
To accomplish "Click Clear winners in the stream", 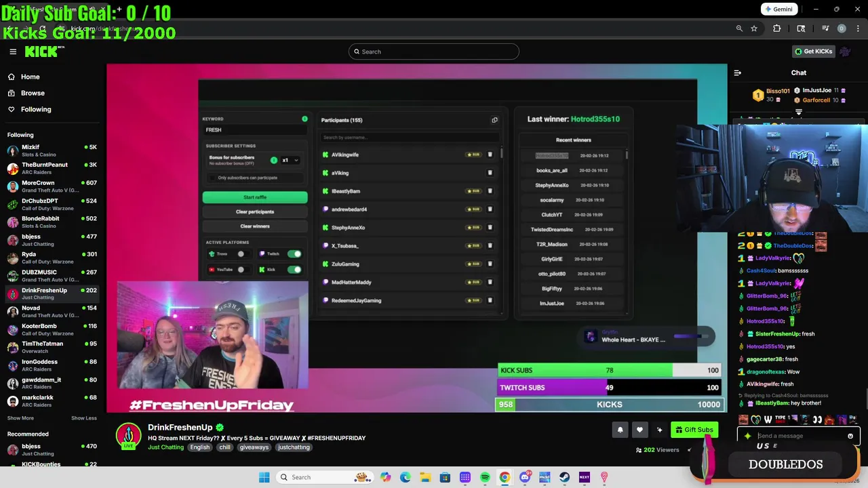I will click(x=255, y=226).
